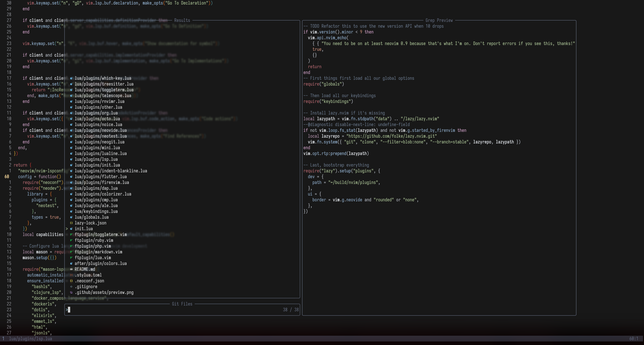Click the Lua icon beside lua/globals.lua

pyautogui.click(x=71, y=217)
